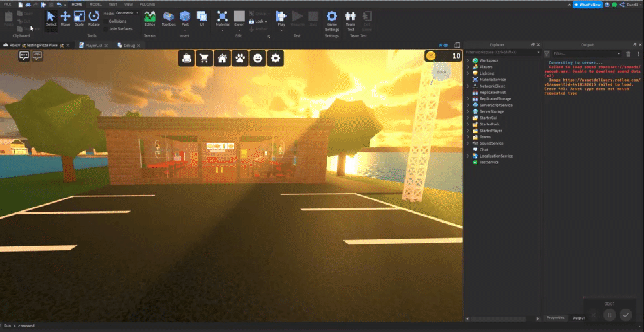This screenshot has width=644, height=332.
Task: Click the in-game Back button
Action: tap(442, 72)
